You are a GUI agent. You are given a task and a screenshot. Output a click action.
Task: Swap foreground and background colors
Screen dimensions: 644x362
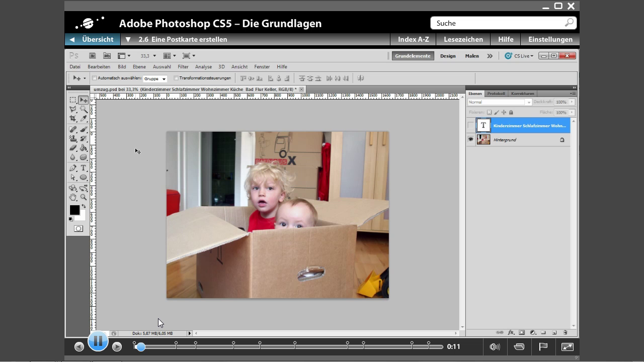point(84,206)
